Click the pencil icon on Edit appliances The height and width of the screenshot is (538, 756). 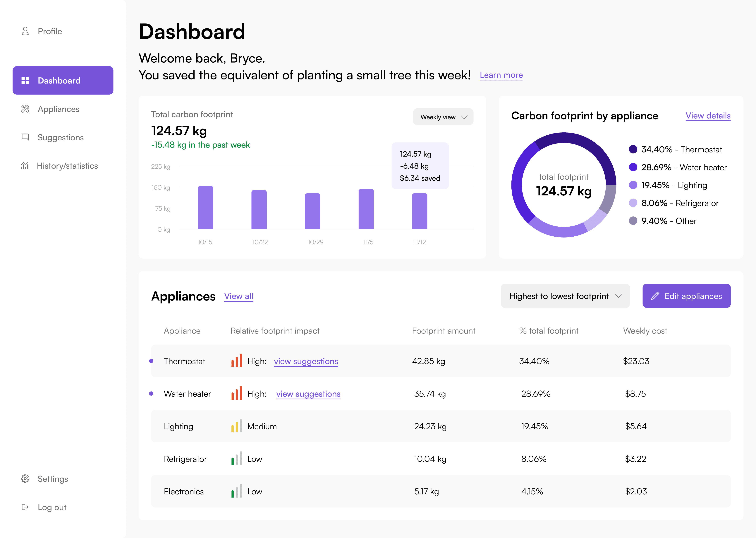655,296
